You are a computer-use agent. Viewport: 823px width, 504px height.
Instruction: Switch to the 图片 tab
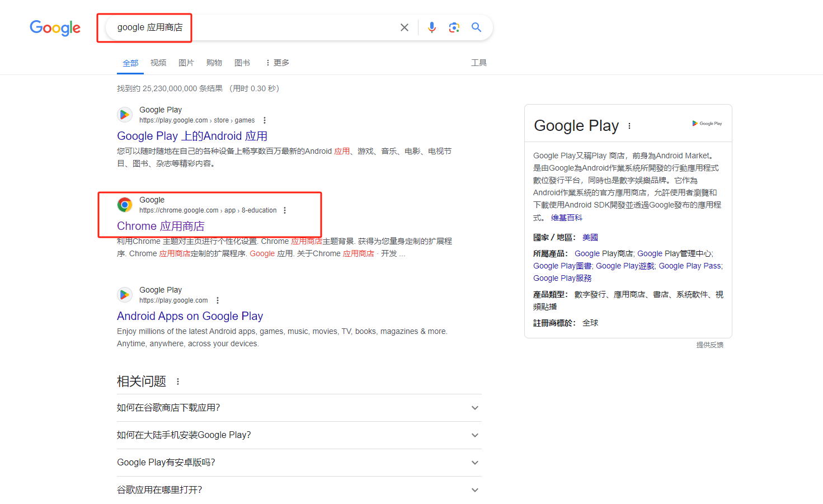tap(186, 63)
